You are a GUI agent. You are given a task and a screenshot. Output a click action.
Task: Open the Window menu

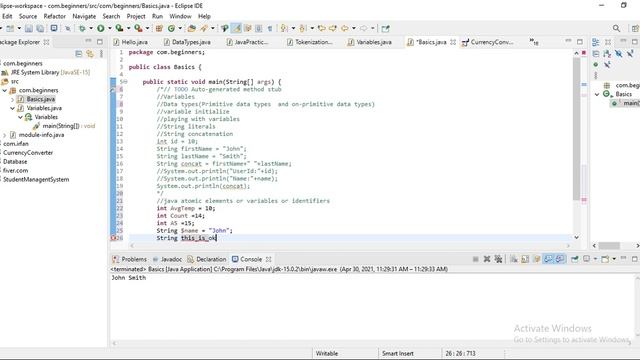click(180, 16)
